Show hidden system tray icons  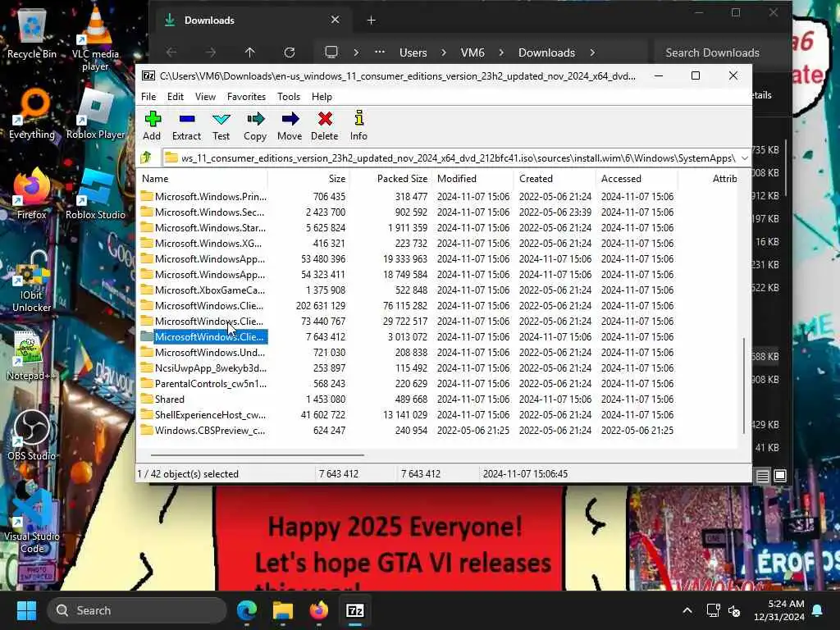pyautogui.click(x=687, y=610)
